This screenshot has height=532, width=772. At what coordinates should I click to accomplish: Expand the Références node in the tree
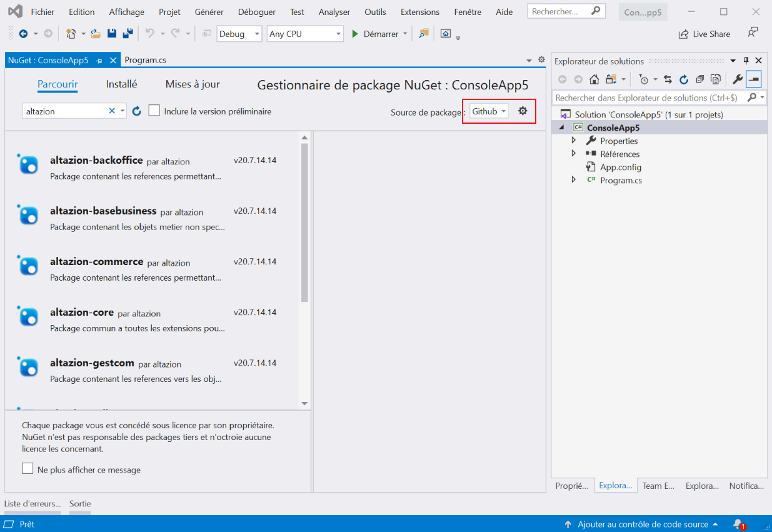tap(574, 154)
